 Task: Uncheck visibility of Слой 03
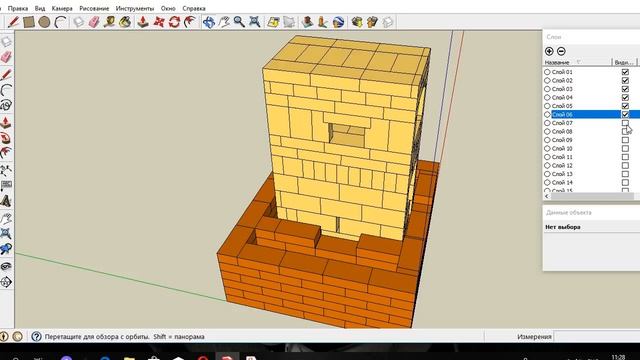coord(625,89)
